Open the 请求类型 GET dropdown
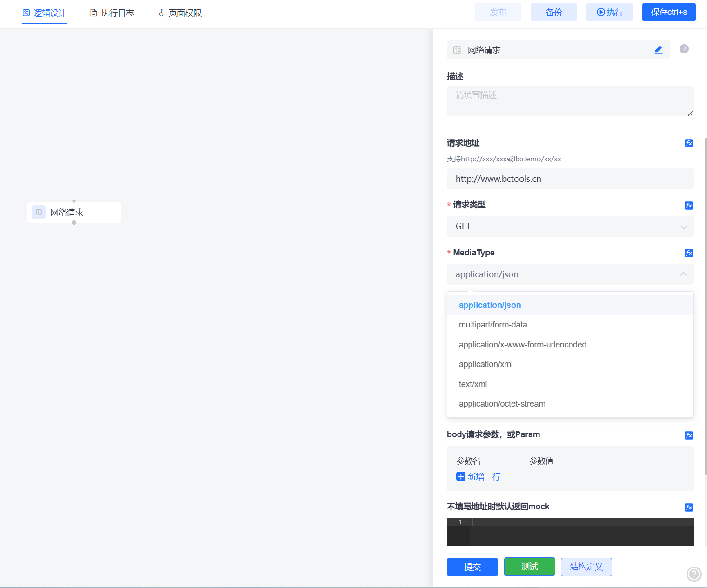 point(570,227)
